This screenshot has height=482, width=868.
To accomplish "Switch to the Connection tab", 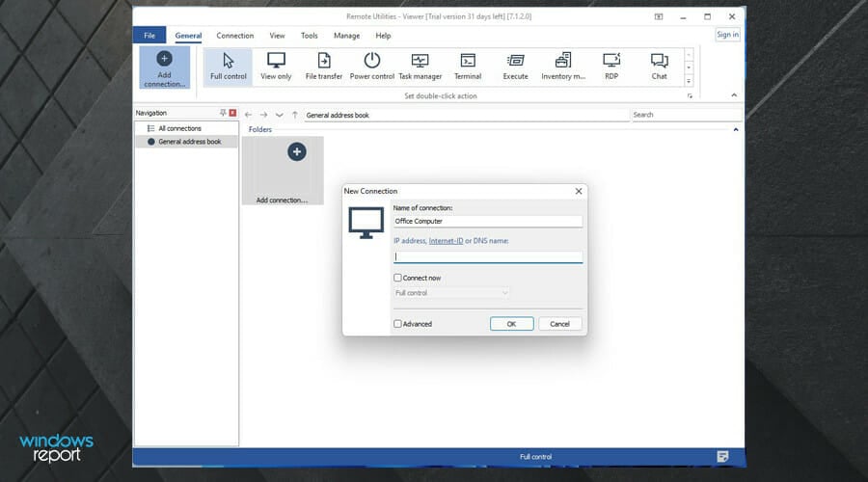I will [x=234, y=36].
